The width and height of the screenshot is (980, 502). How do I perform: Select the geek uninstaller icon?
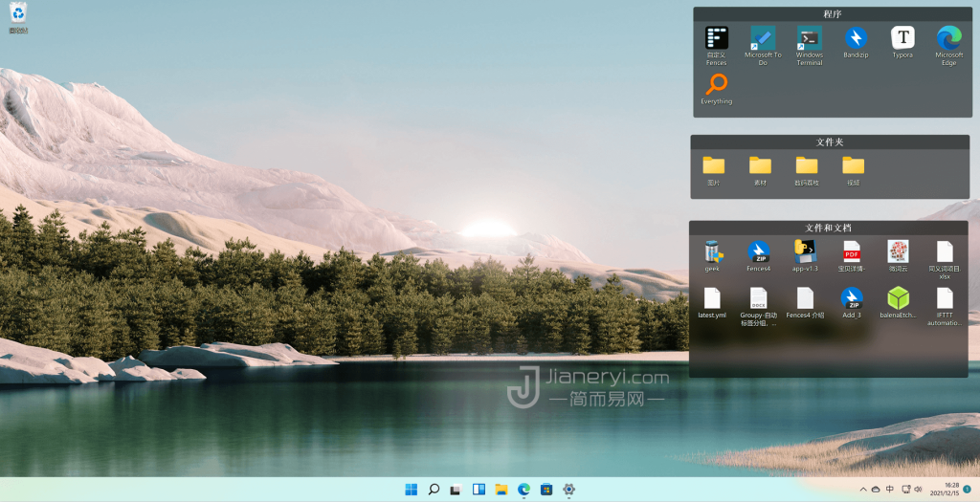(x=712, y=251)
